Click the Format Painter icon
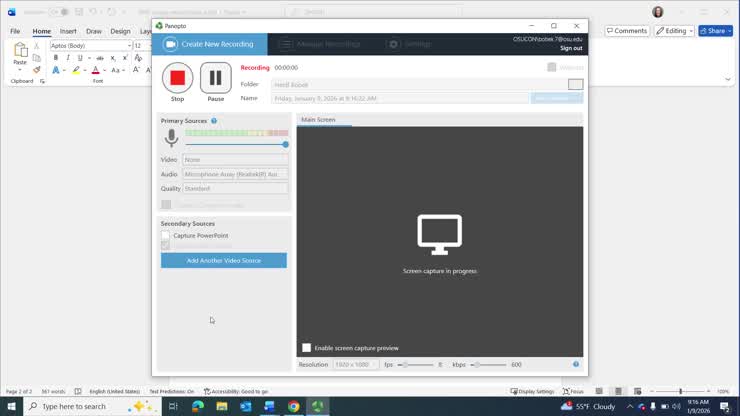 (x=37, y=70)
